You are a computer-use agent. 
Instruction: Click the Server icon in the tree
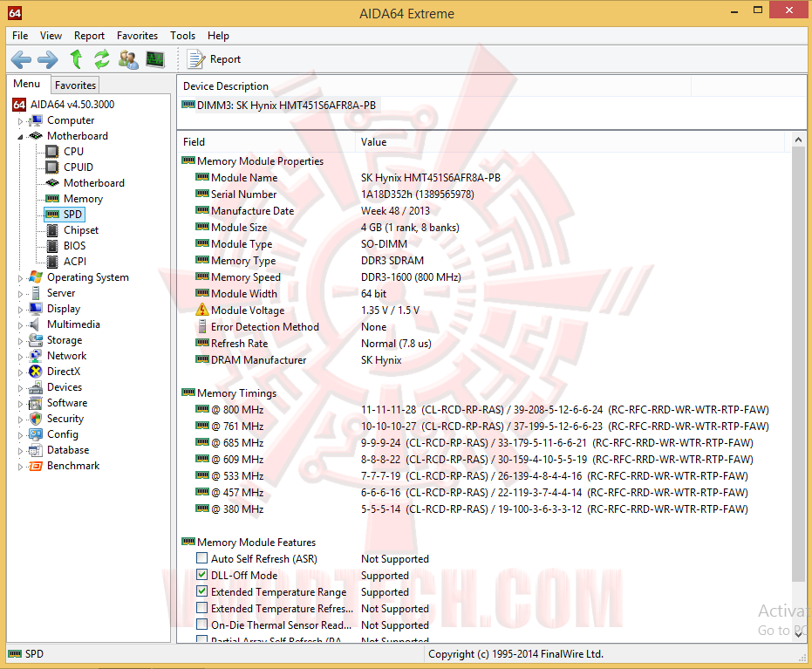click(x=36, y=293)
